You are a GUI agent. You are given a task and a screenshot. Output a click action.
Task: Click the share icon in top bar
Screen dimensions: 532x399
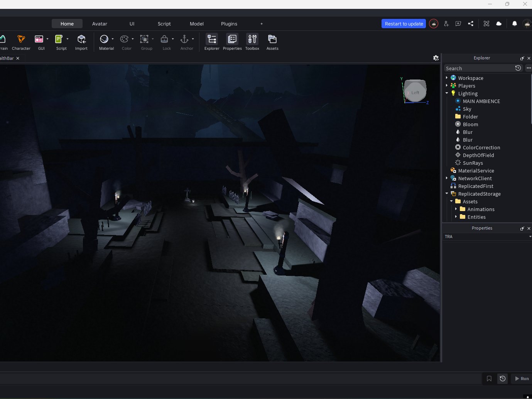(x=471, y=24)
